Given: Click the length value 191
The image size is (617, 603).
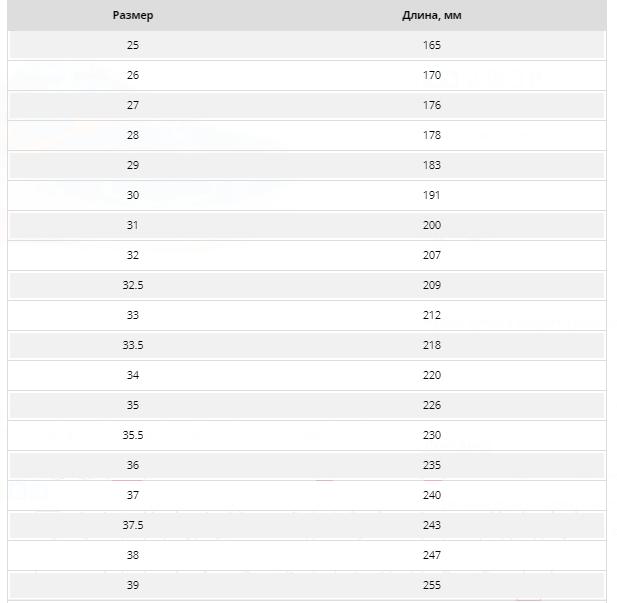Looking at the screenshot, I should tap(431, 195).
